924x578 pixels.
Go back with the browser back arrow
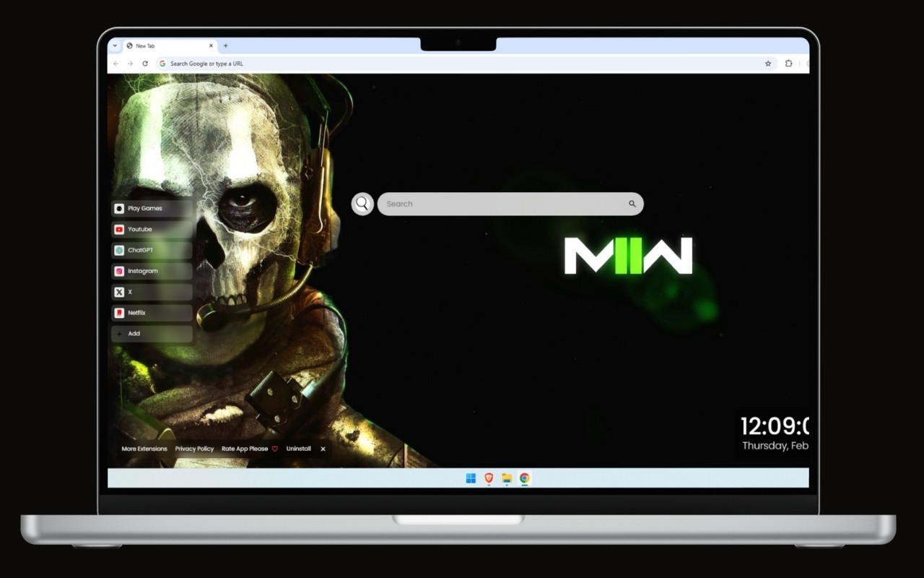pos(116,64)
